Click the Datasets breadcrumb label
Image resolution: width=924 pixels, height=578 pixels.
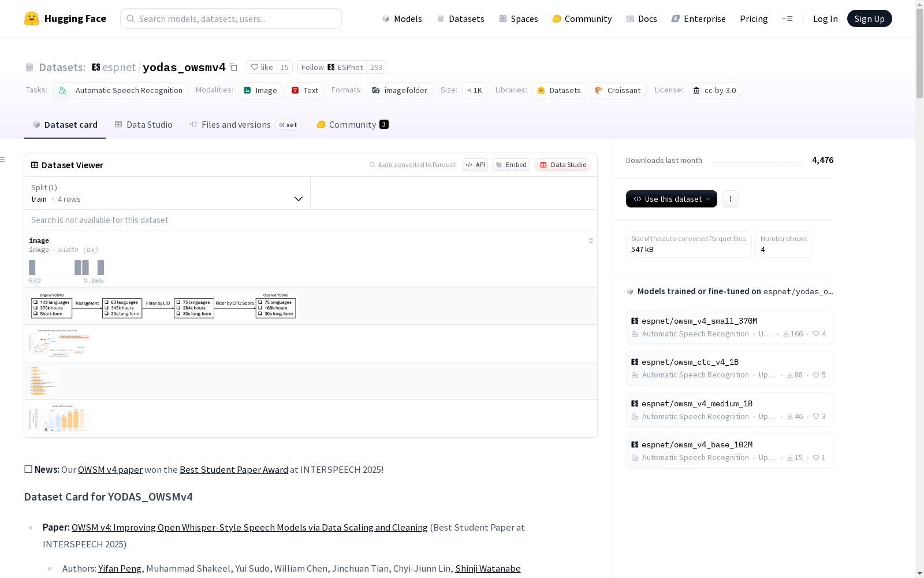point(62,67)
